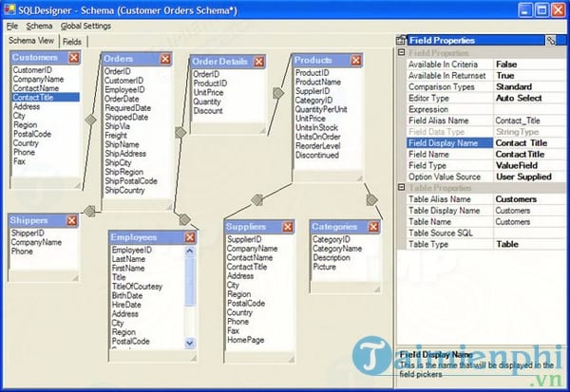Screen dimensions: 570x392
Task: Open the File menu
Action: click(x=12, y=27)
